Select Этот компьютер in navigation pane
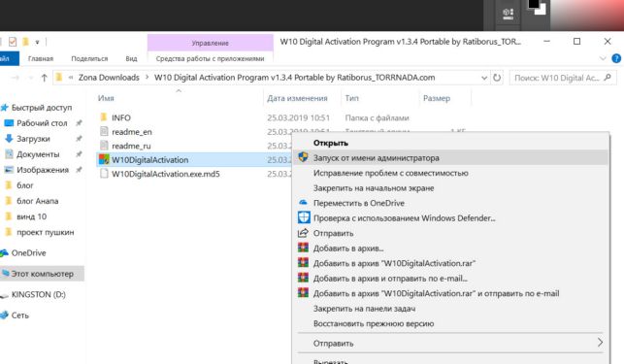The width and height of the screenshot is (624, 364). click(42, 274)
